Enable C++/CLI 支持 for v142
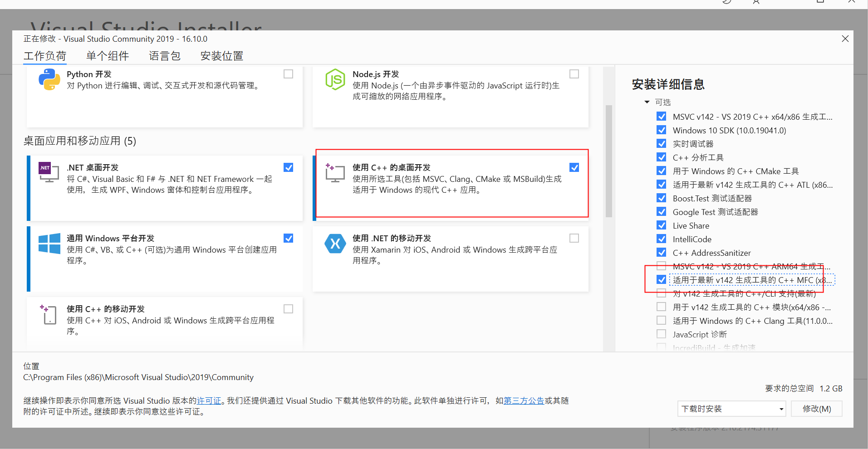Image resolution: width=868 pixels, height=449 pixels. click(662, 293)
